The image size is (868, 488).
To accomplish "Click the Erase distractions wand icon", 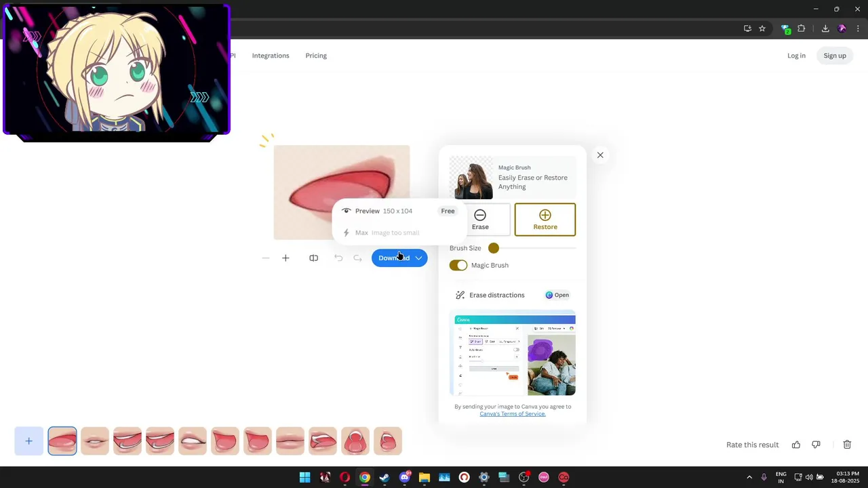I will [x=460, y=295].
